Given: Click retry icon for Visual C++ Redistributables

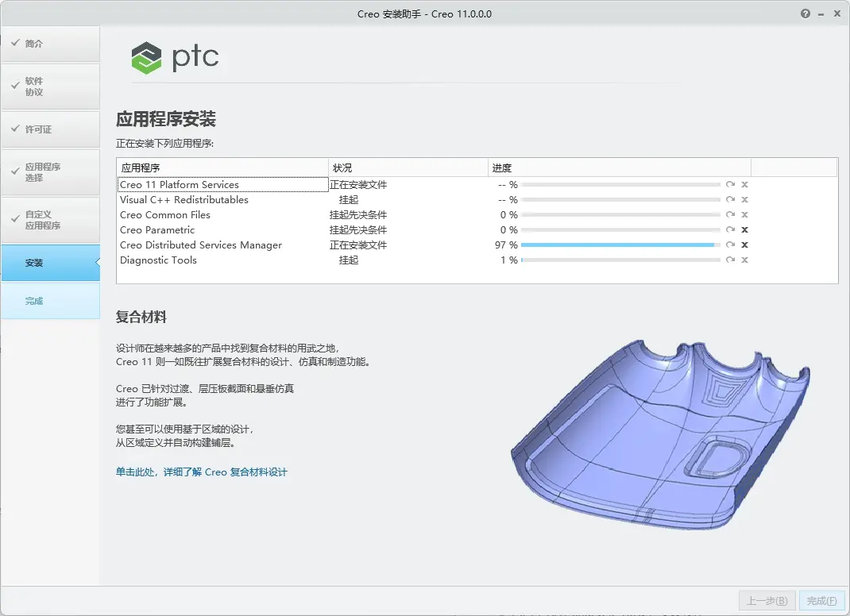Looking at the screenshot, I should tap(730, 199).
